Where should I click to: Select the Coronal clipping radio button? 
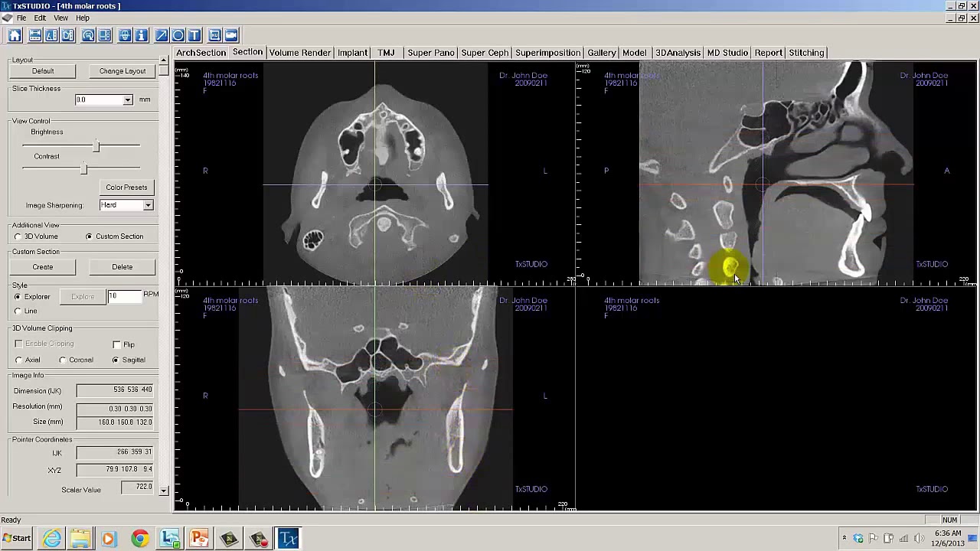tap(63, 360)
